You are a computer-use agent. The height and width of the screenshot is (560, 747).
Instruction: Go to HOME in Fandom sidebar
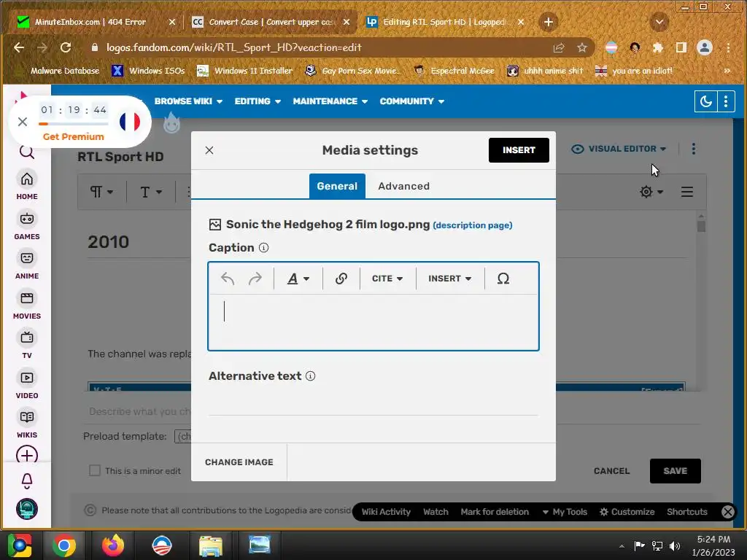click(27, 185)
